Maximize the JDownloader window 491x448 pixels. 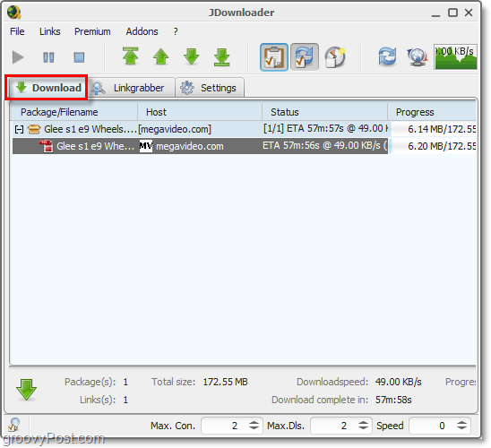452,13
